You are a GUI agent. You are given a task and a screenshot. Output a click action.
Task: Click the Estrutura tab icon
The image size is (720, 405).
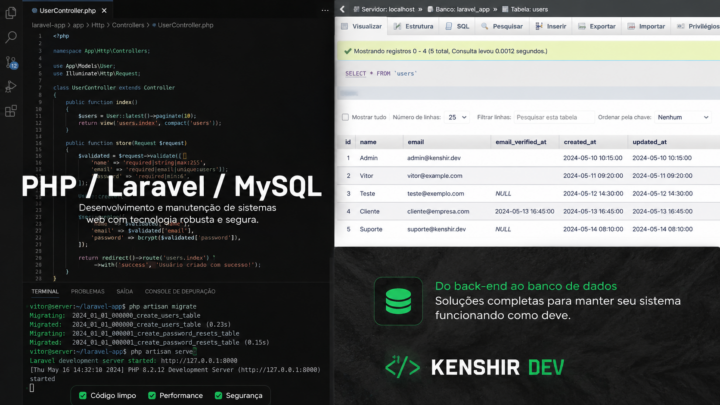click(397, 26)
